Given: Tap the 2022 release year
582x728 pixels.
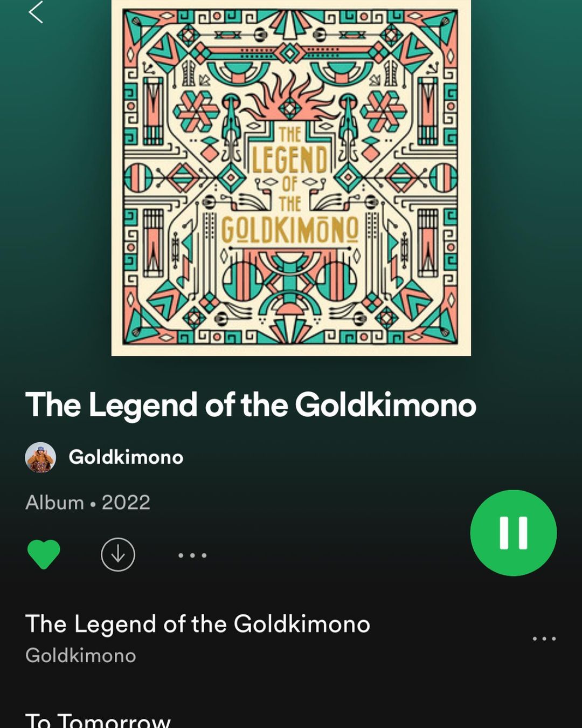Looking at the screenshot, I should (x=126, y=503).
